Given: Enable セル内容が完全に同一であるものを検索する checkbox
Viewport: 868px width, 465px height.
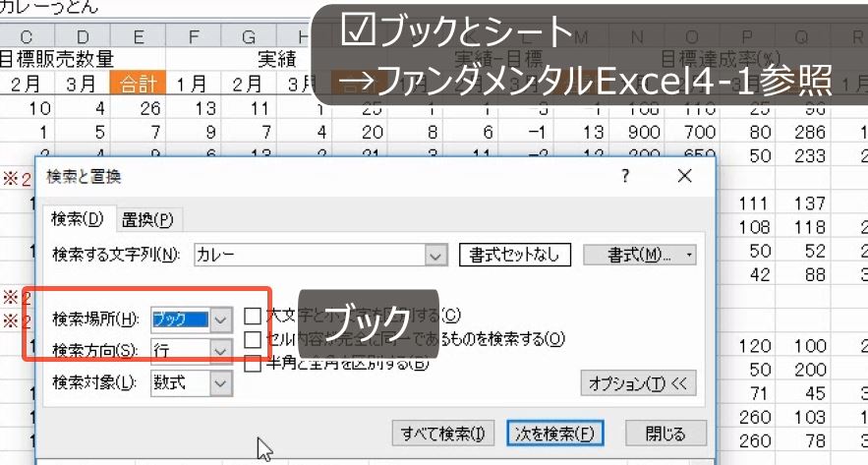Looking at the screenshot, I should tap(253, 339).
